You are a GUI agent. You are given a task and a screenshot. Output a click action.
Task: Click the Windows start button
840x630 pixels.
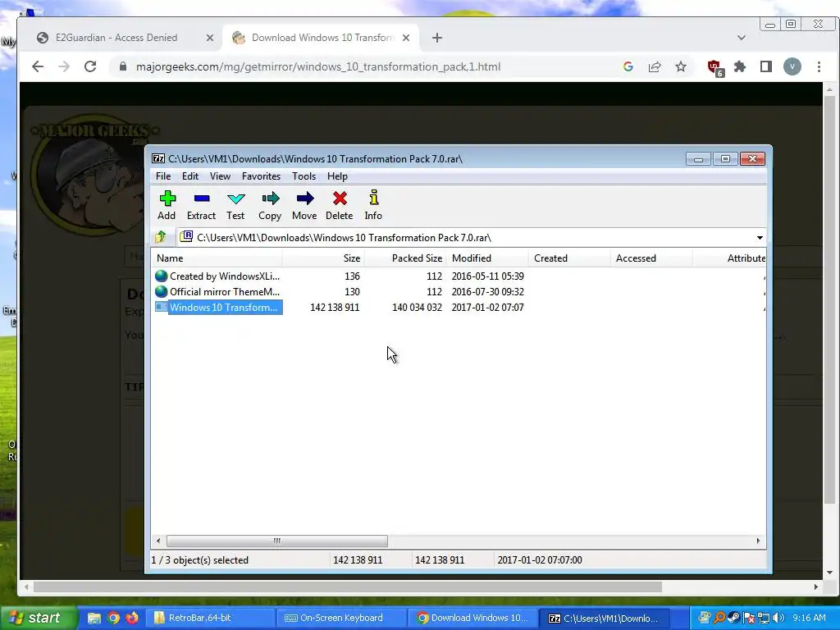[x=39, y=618]
